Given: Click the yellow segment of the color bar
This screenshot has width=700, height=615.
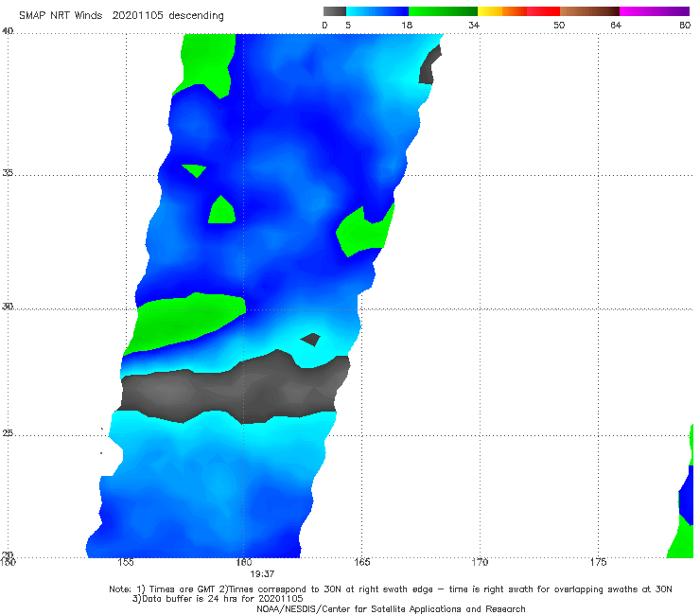Looking at the screenshot, I should [x=490, y=11].
